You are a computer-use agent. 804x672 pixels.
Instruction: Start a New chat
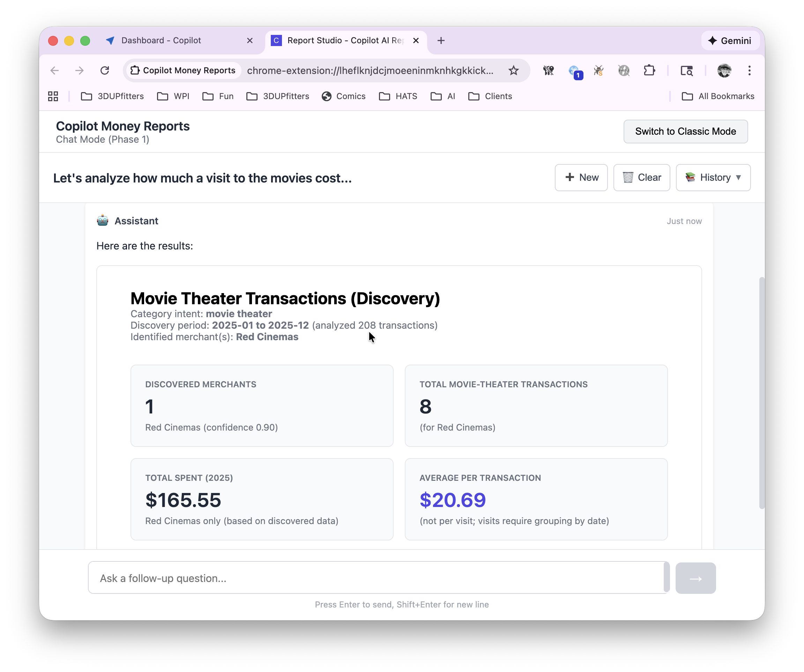point(581,177)
